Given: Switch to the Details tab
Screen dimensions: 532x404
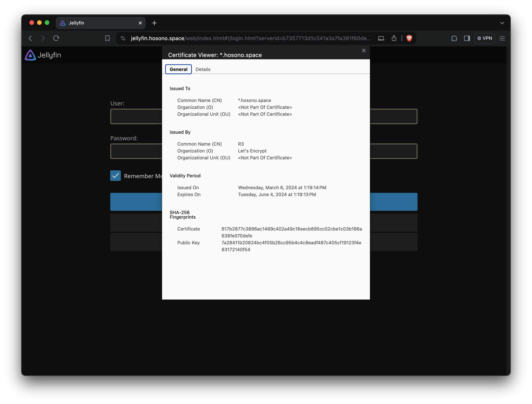Looking at the screenshot, I should tap(203, 69).
